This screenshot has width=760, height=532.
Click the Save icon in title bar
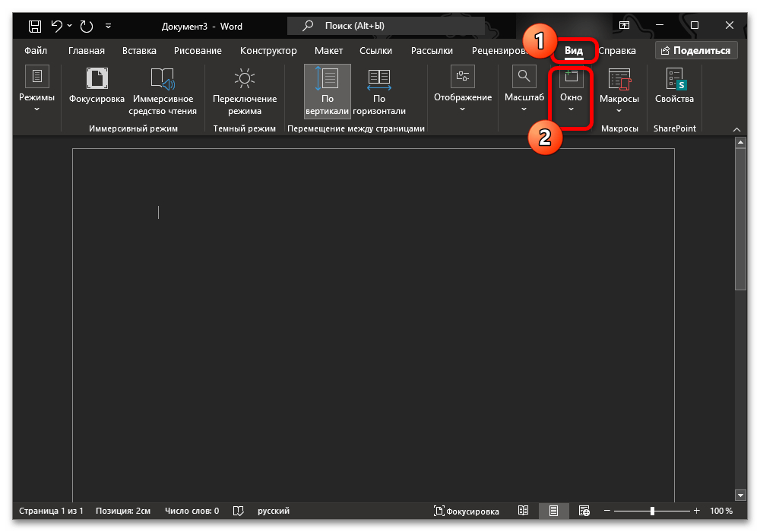coord(35,26)
